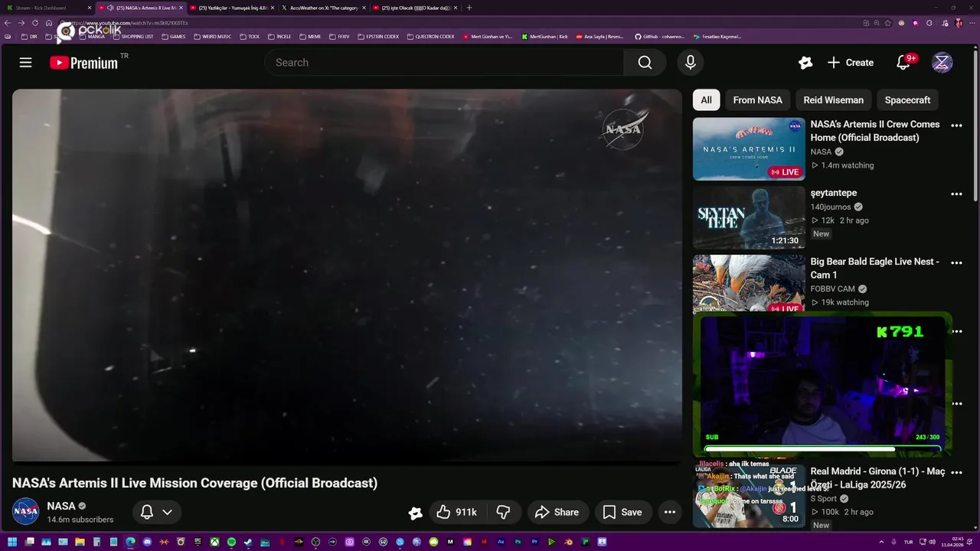Open GAMES bookmarks folder
This screenshot has height=551, width=980.
coord(172,37)
